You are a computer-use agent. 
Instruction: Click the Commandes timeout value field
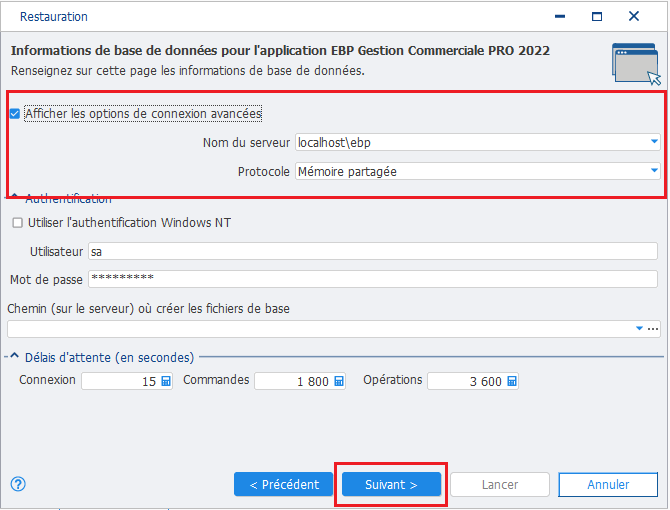(300, 381)
